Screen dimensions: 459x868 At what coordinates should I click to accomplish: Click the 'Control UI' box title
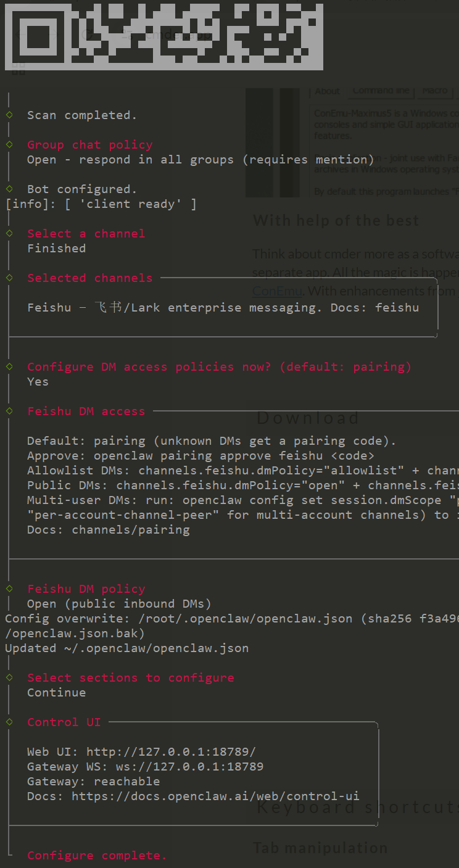64,722
